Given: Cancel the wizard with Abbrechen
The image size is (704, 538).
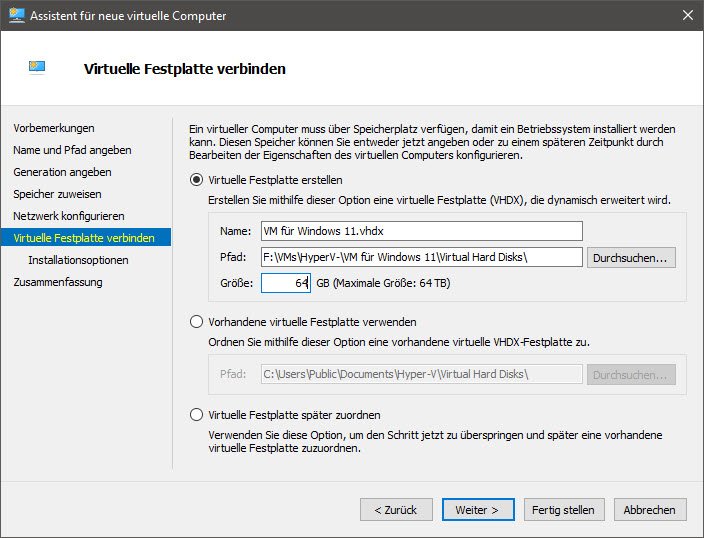Looking at the screenshot, I should [x=650, y=510].
